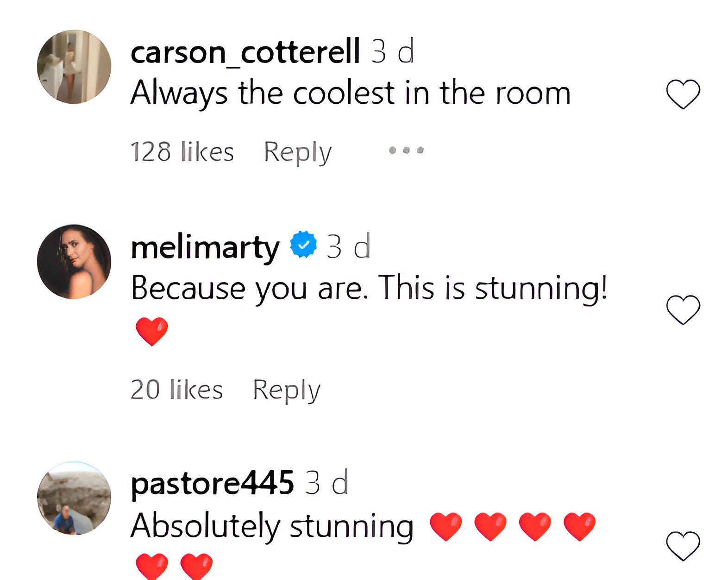
Task: Click the "Absolutely stunning" comment text
Action: pos(272,526)
